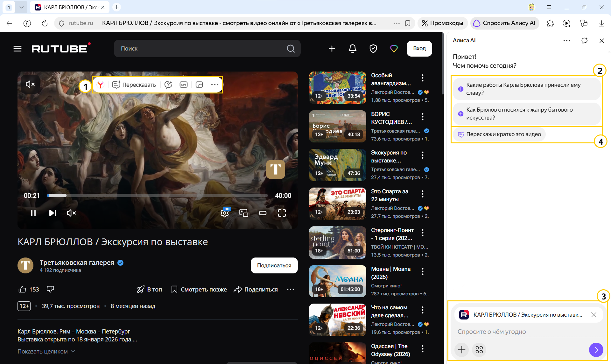The height and width of the screenshot is (364, 611).
Task: Click the browser media playback icon
Action: pos(567,23)
